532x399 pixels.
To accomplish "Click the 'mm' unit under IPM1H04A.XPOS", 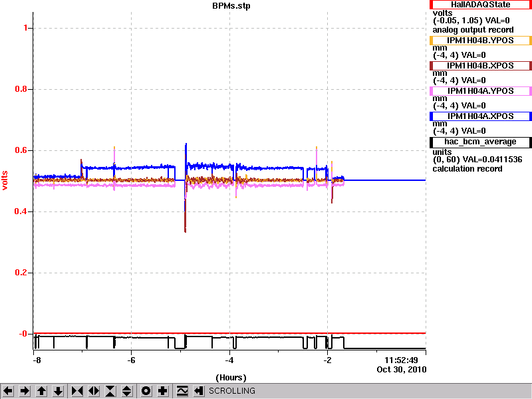I will click(440, 124).
